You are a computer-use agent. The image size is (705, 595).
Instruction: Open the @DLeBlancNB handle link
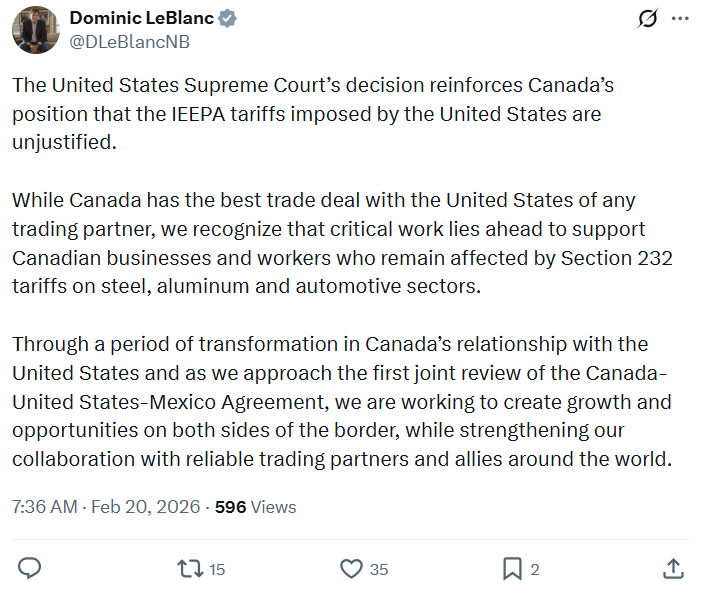click(129, 42)
